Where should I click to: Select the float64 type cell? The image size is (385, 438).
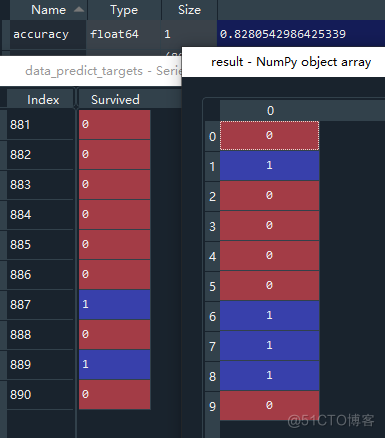click(123, 34)
